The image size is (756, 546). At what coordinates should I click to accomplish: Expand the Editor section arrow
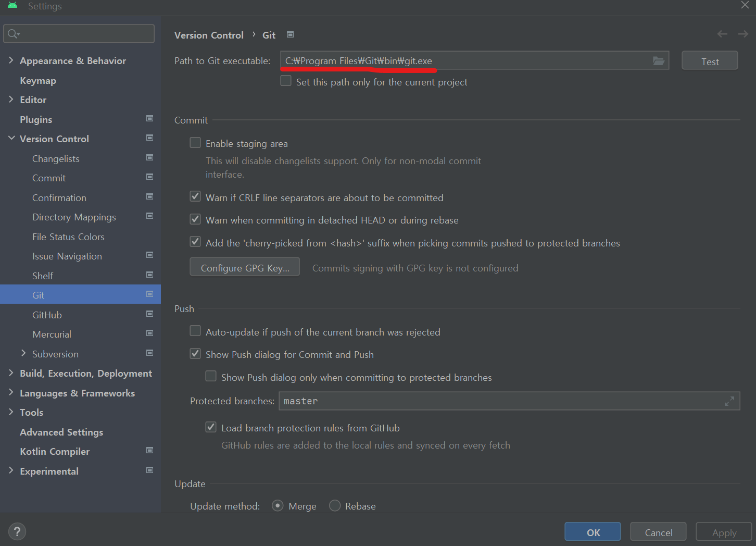pos(11,100)
